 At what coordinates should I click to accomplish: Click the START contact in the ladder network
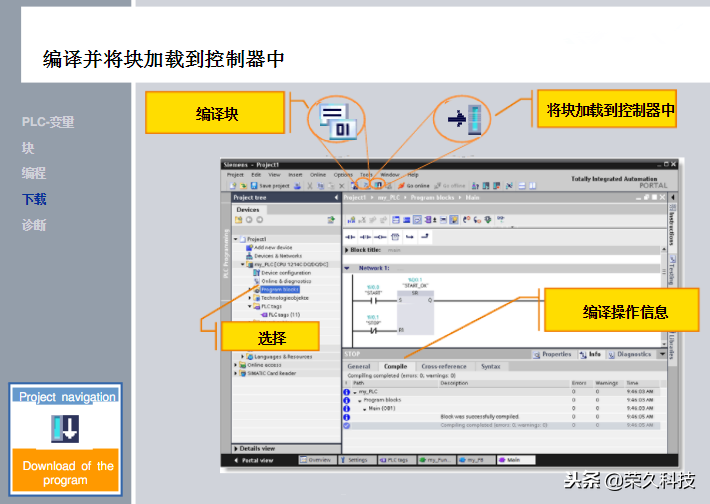(x=374, y=300)
